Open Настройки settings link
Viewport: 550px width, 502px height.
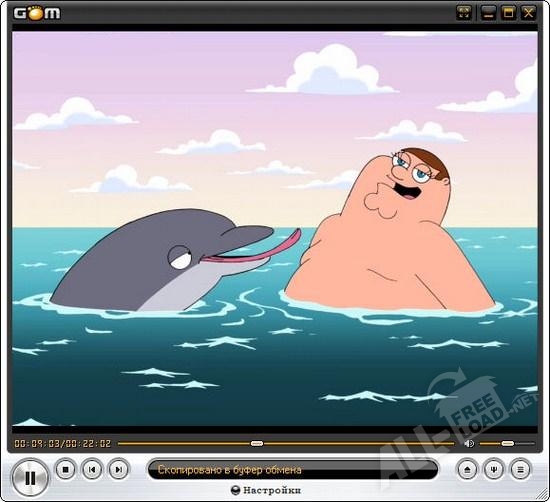pos(272,490)
